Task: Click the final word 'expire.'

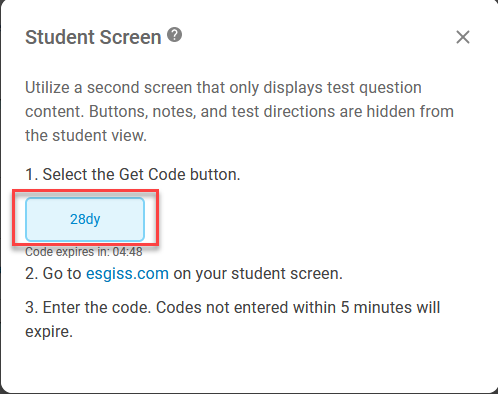Action: point(49,332)
